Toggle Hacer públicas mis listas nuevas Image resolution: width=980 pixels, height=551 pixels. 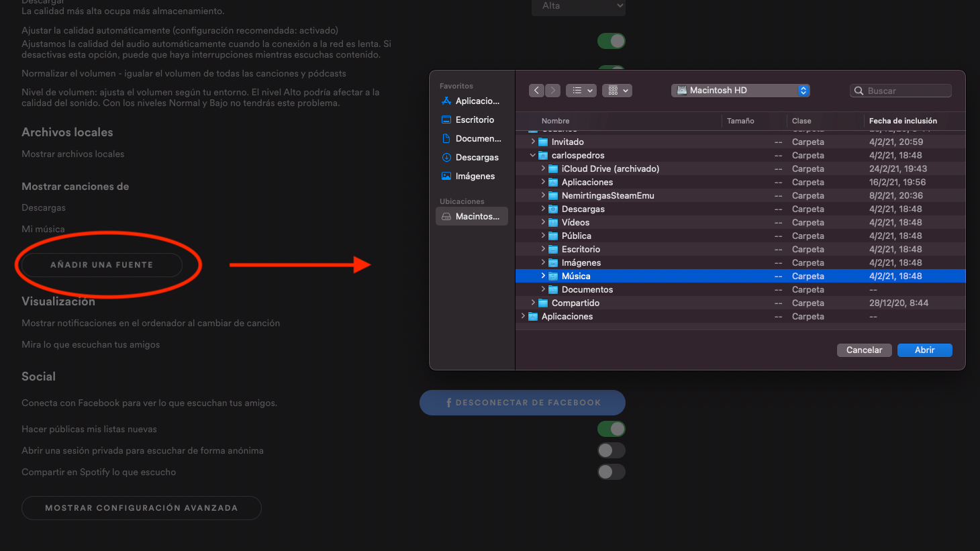[611, 429]
